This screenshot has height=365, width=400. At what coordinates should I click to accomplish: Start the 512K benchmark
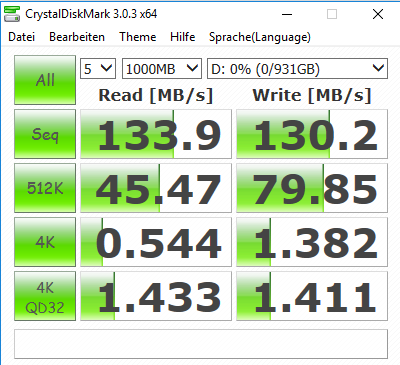45,188
